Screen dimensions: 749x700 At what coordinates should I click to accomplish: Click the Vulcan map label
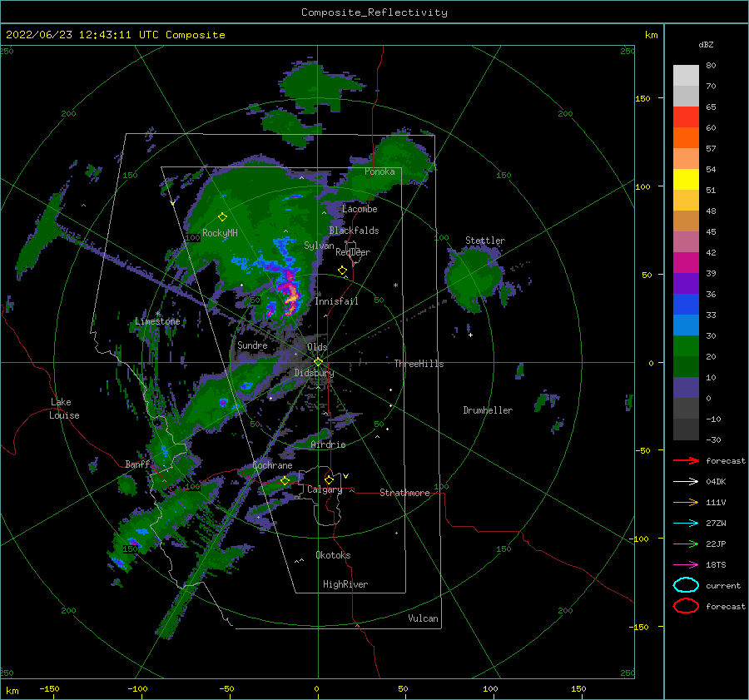coord(424,618)
